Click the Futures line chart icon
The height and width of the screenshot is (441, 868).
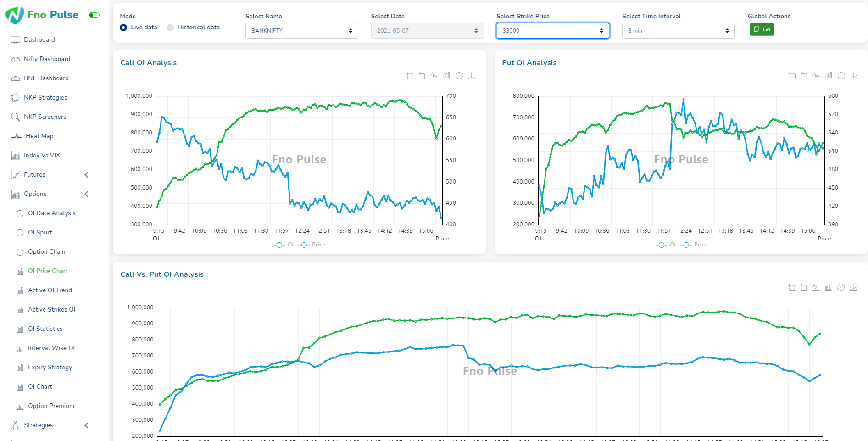pos(16,175)
